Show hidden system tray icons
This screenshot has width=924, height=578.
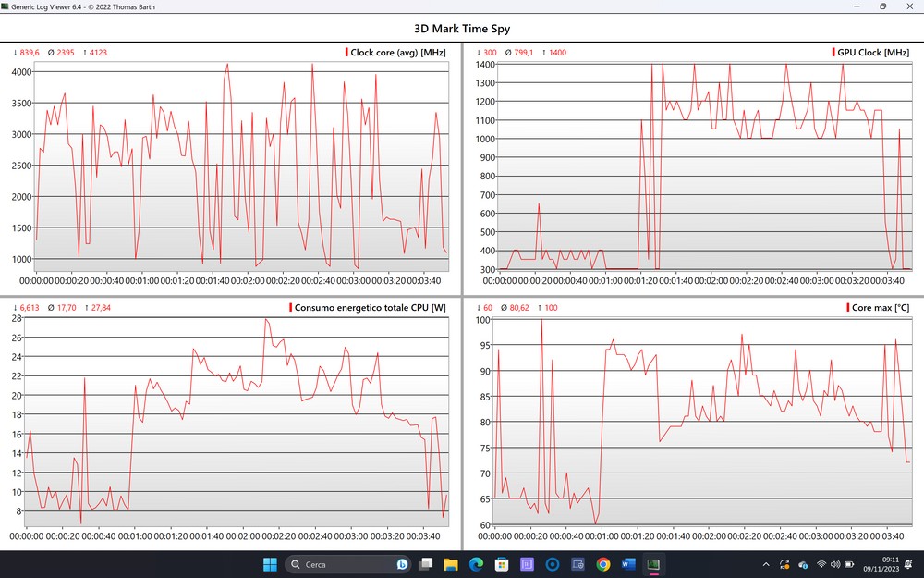[766, 564]
